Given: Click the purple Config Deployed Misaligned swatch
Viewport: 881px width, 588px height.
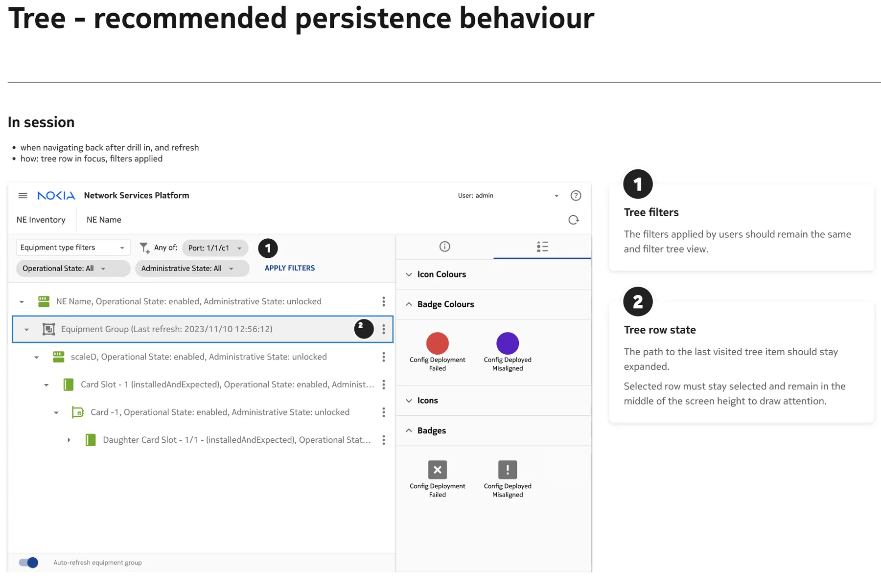Looking at the screenshot, I should point(508,343).
